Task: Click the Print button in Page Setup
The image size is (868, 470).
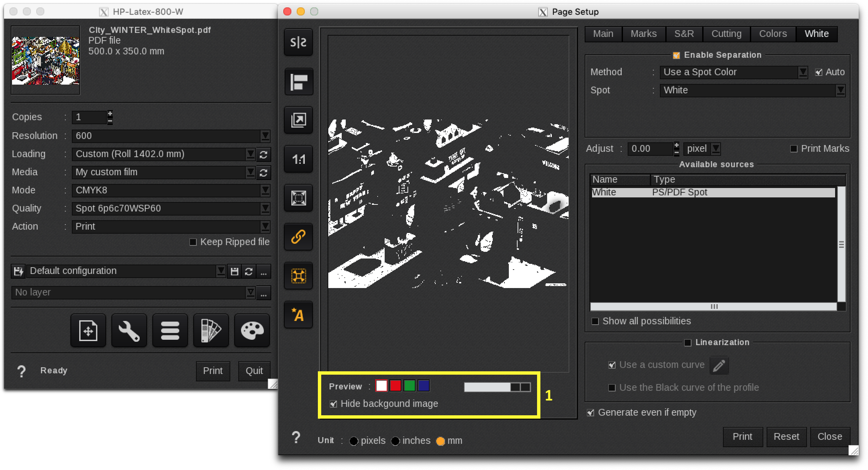Action: [743, 437]
